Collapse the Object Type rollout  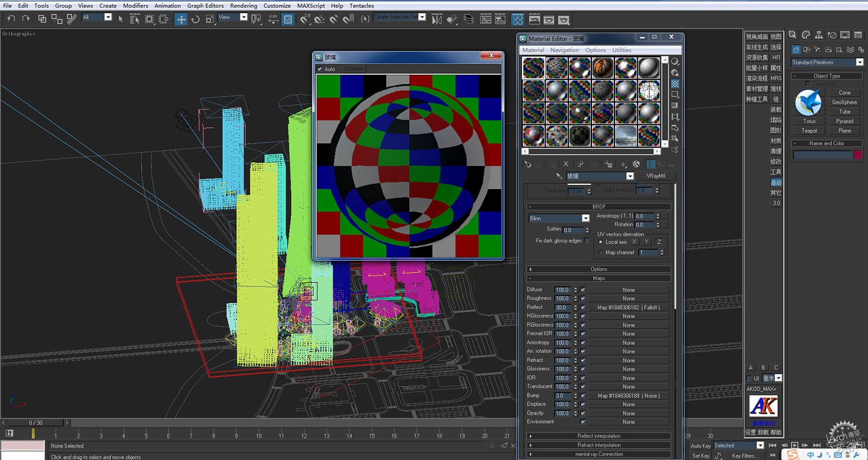pyautogui.click(x=827, y=76)
